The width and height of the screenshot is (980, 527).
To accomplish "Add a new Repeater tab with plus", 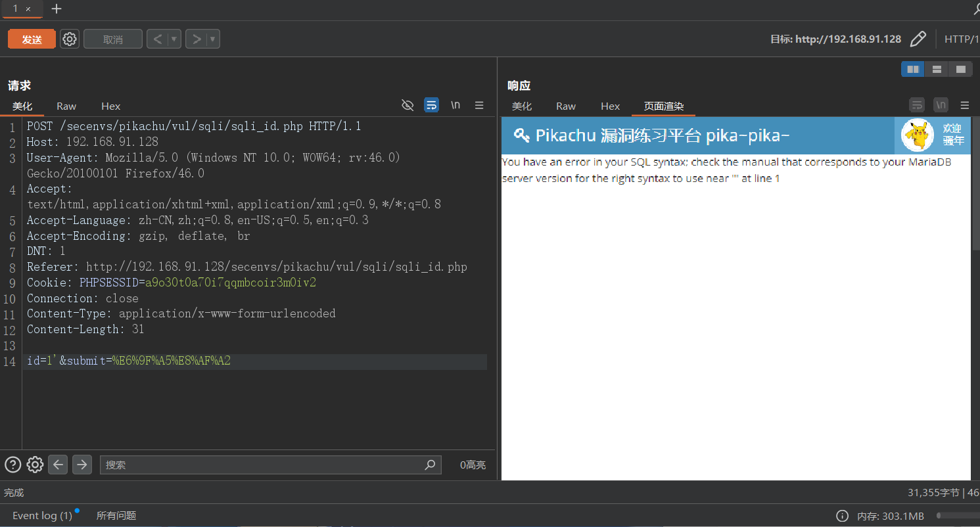I will click(x=57, y=9).
